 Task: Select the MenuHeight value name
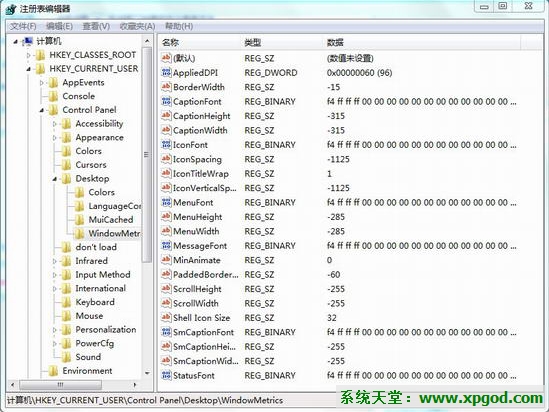[197, 217]
